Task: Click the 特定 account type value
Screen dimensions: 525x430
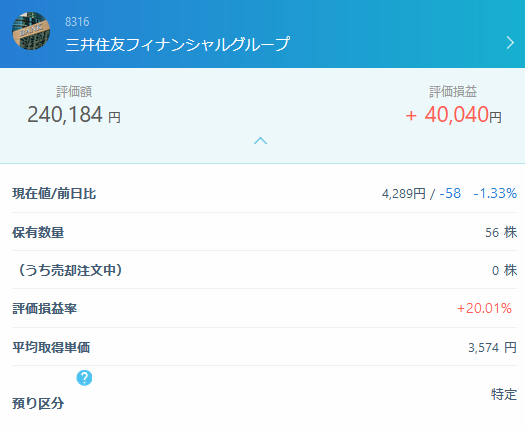Action: click(x=504, y=394)
